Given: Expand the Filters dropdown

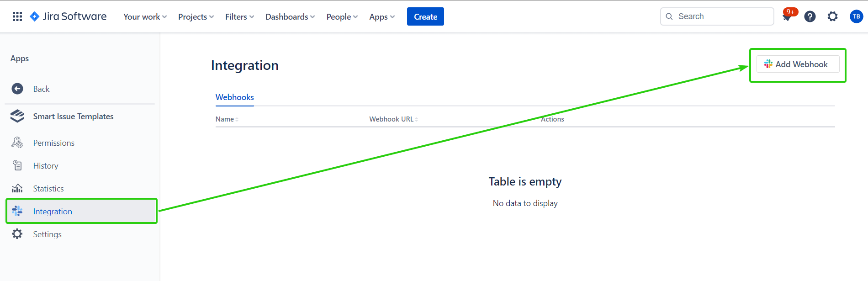Looking at the screenshot, I should (x=239, y=17).
